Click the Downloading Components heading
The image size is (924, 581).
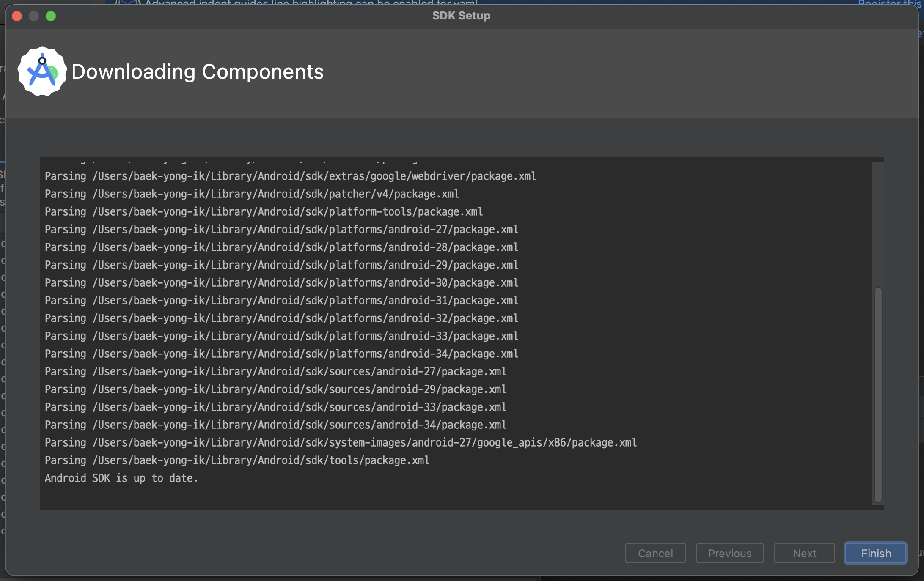(x=197, y=72)
